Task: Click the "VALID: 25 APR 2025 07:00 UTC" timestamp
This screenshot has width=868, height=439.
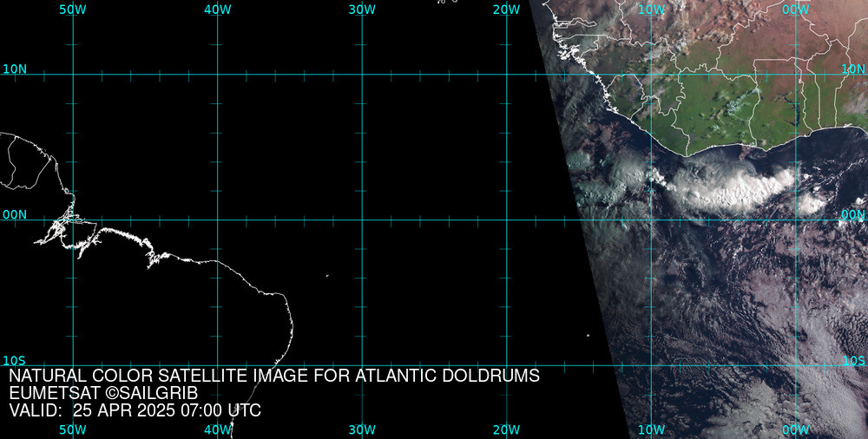Action: pos(135,410)
